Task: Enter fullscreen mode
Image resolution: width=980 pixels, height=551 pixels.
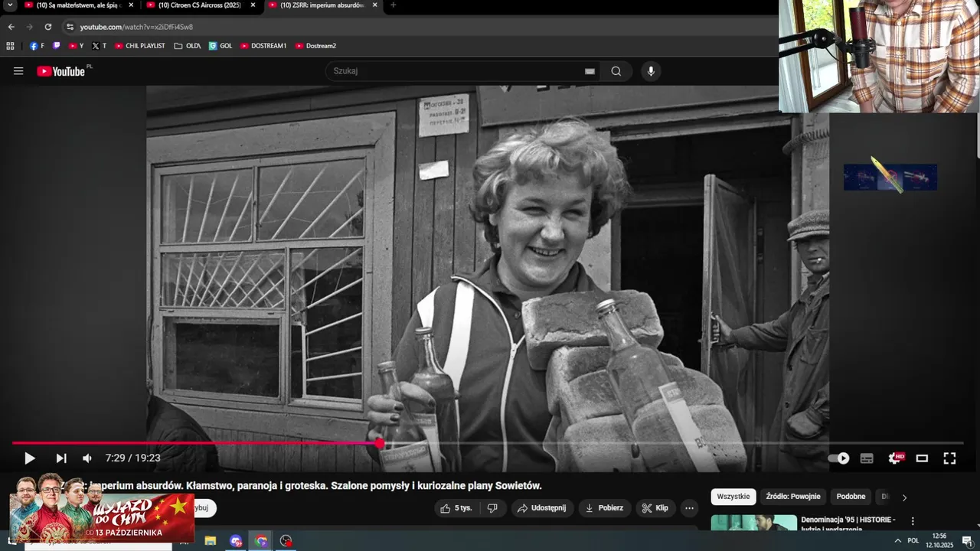Action: pos(949,458)
